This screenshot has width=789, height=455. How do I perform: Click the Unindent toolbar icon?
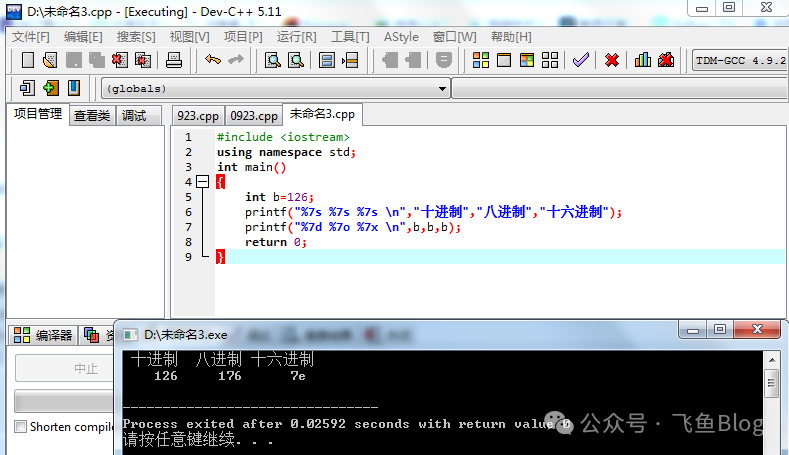click(x=413, y=60)
